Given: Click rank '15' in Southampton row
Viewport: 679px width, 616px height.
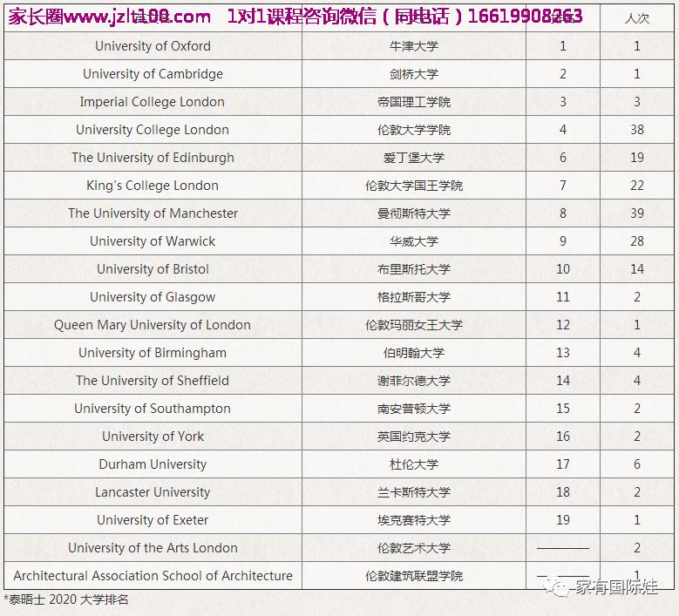Looking at the screenshot, I should point(563,409).
